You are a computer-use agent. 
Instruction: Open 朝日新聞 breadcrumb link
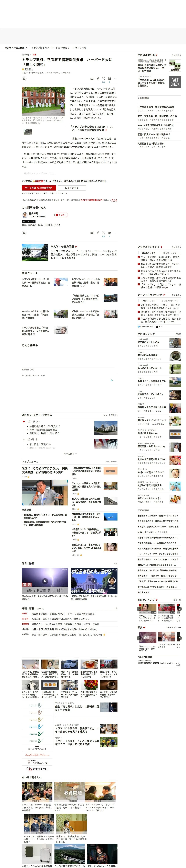pyautogui.click(x=25, y=55)
